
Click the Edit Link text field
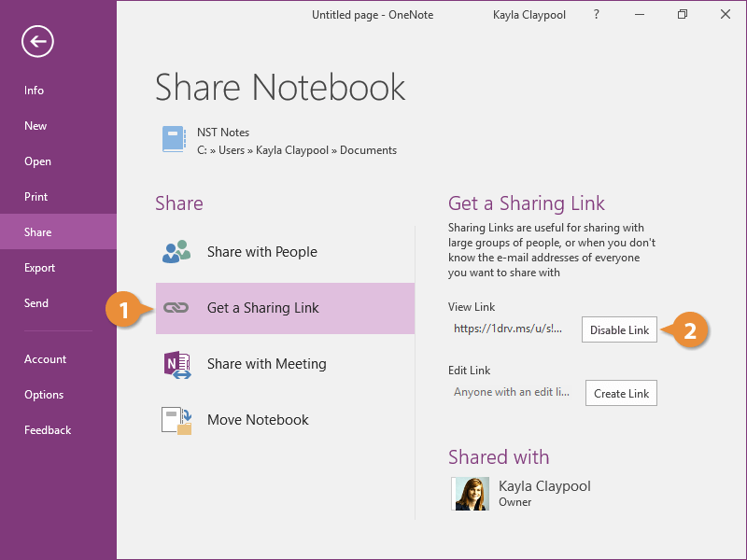tap(512, 392)
